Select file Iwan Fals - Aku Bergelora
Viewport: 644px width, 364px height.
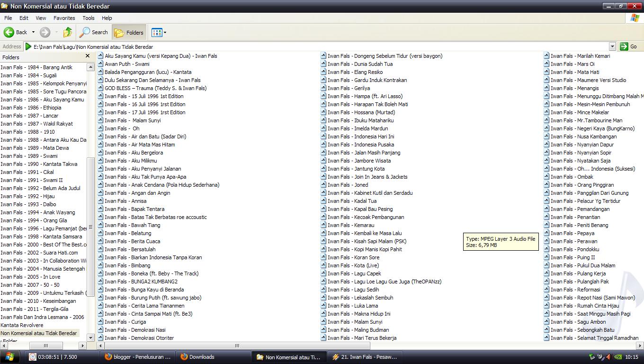pyautogui.click(x=134, y=153)
